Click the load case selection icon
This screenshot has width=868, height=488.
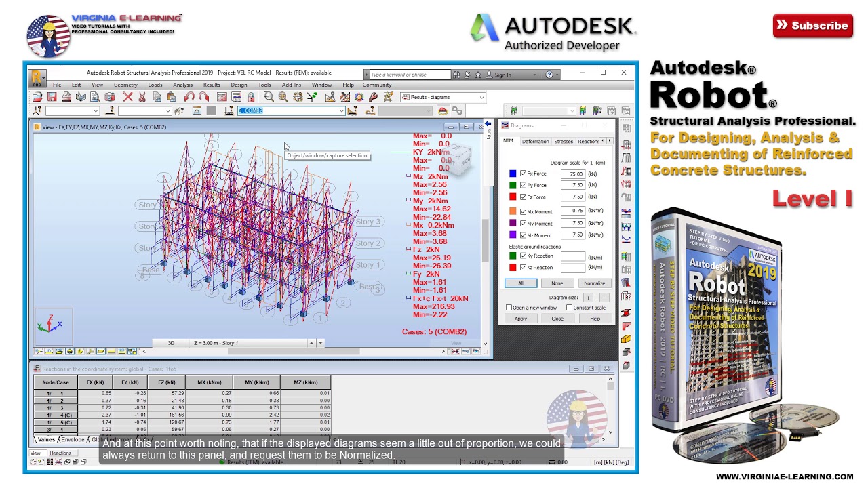[x=229, y=111]
